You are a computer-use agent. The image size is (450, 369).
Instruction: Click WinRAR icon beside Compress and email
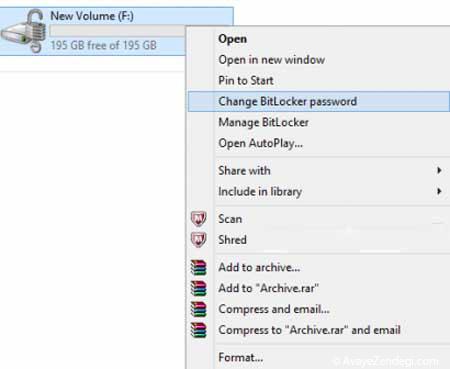click(198, 309)
